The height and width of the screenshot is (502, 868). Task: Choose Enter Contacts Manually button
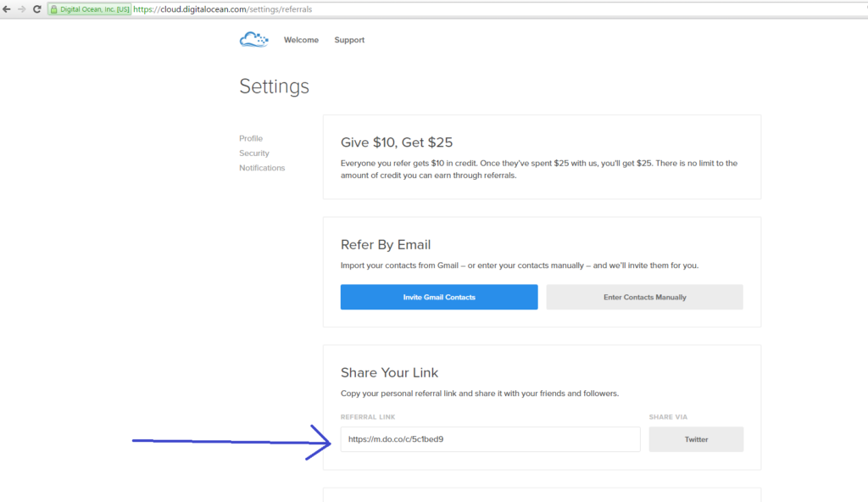[x=644, y=297]
